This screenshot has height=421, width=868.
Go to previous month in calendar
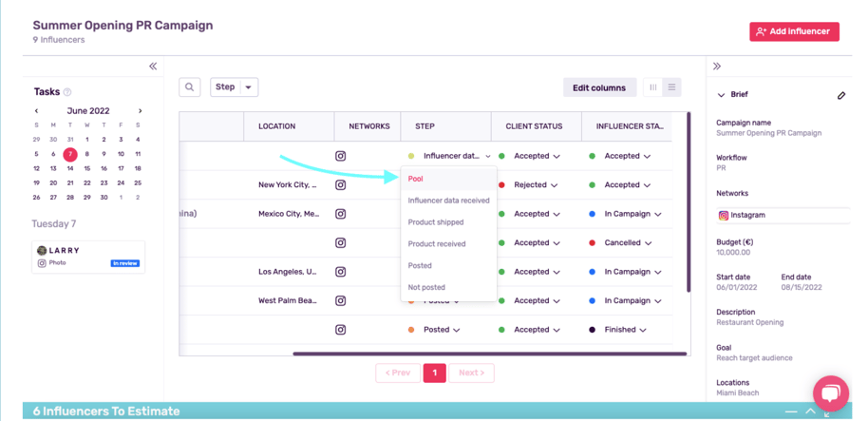(36, 111)
